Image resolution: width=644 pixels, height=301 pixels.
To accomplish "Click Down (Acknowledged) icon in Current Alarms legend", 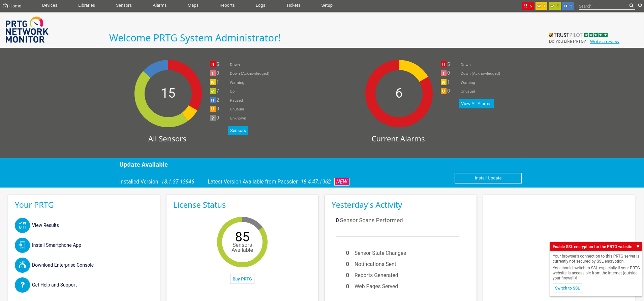I will [443, 73].
